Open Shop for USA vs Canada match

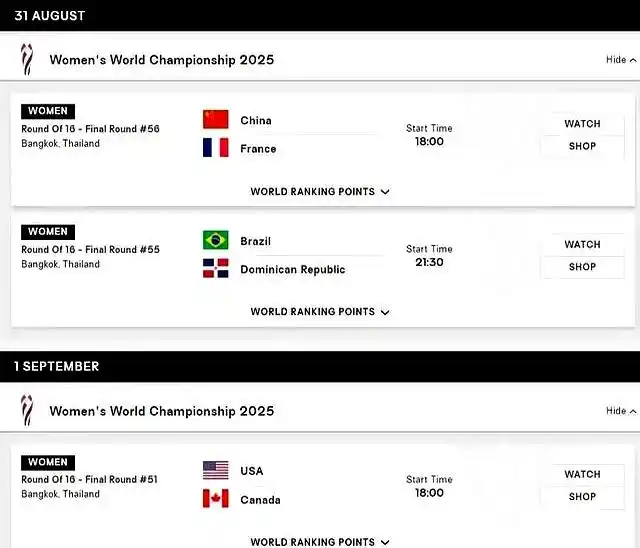(582, 497)
